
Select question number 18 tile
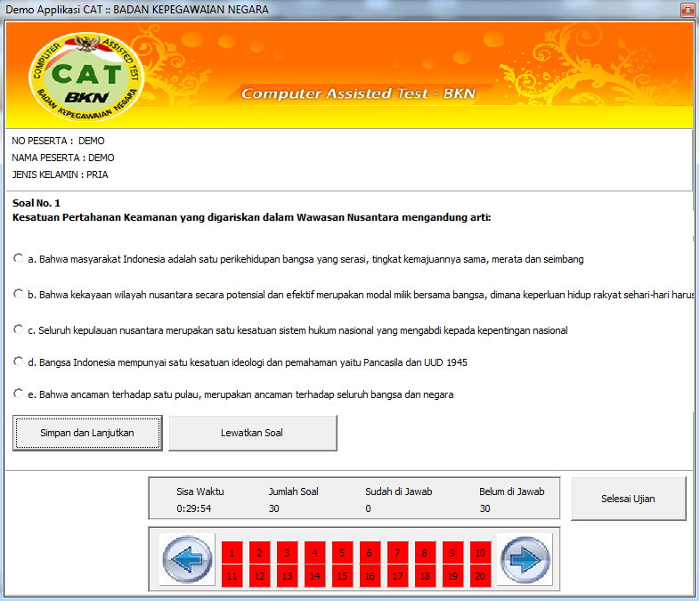pos(425,575)
